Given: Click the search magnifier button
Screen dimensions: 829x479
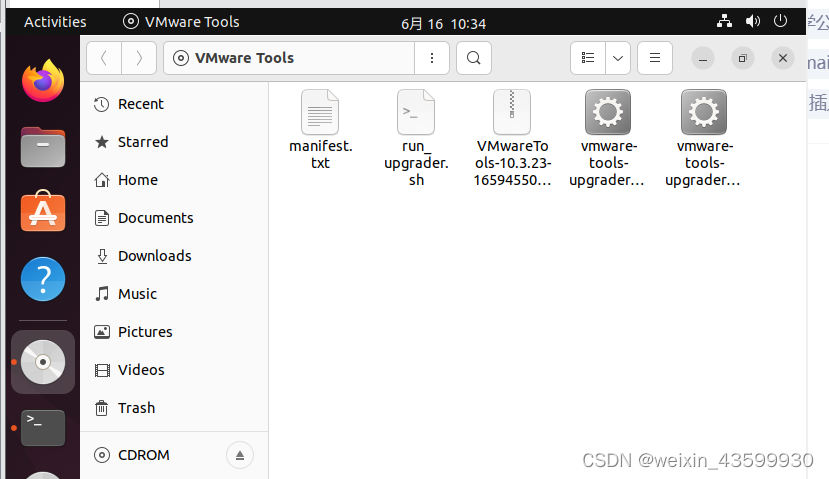Looking at the screenshot, I should [474, 58].
